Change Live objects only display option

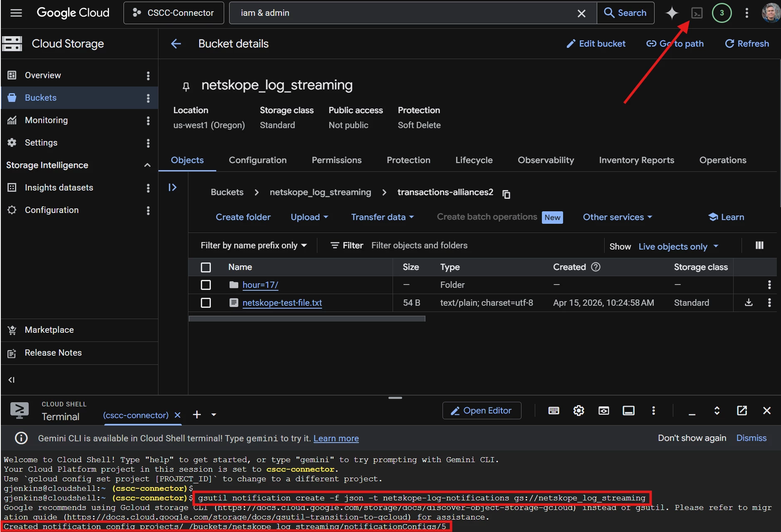pos(678,247)
